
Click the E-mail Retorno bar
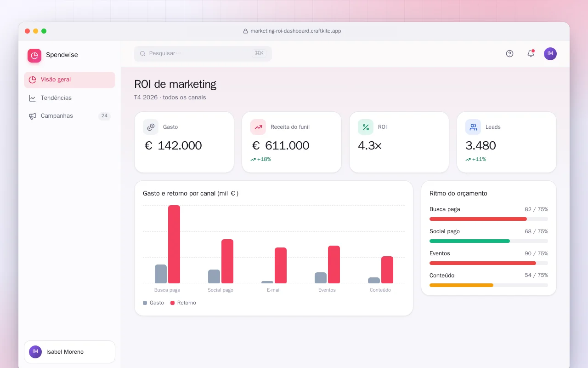(x=281, y=265)
